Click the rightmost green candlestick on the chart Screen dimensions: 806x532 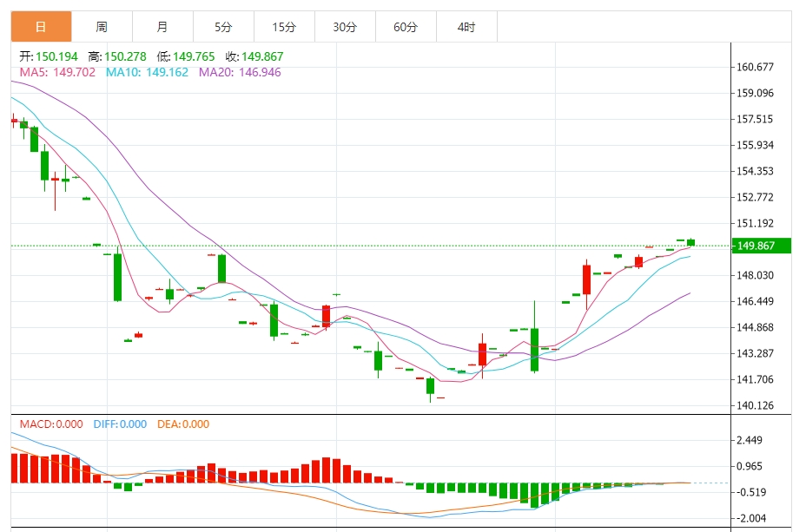(690, 242)
